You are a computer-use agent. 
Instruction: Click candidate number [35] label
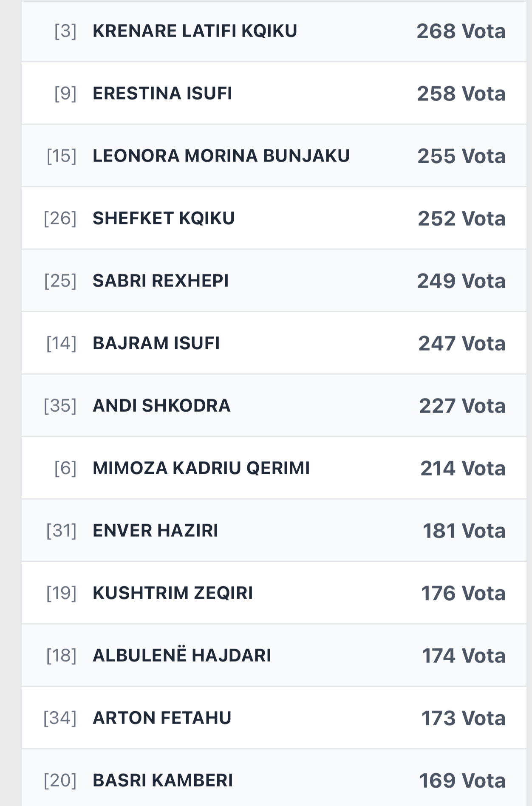pos(60,406)
